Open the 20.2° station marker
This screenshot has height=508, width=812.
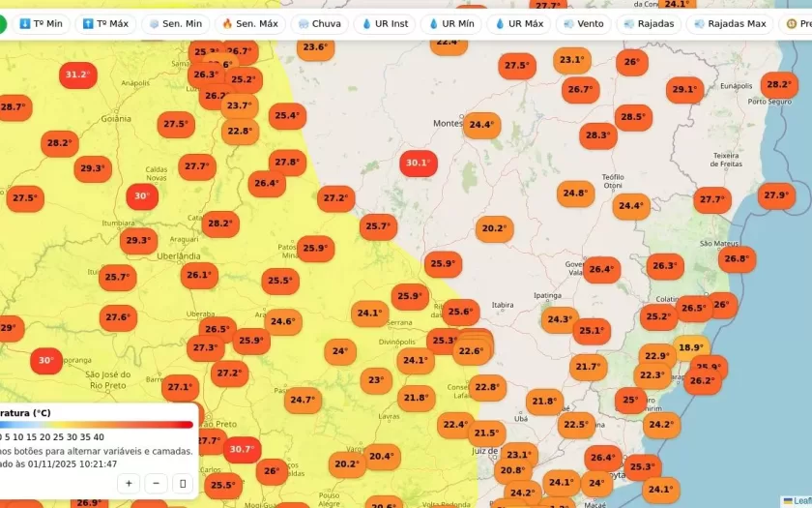494,229
